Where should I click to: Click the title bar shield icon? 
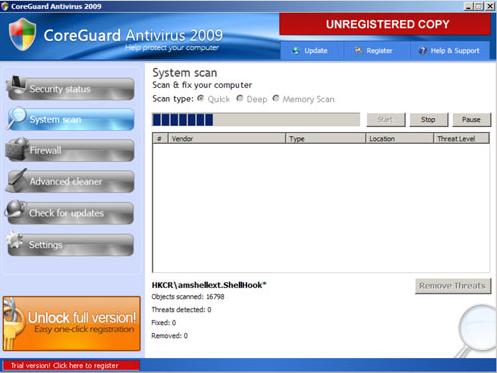pos(5,6)
